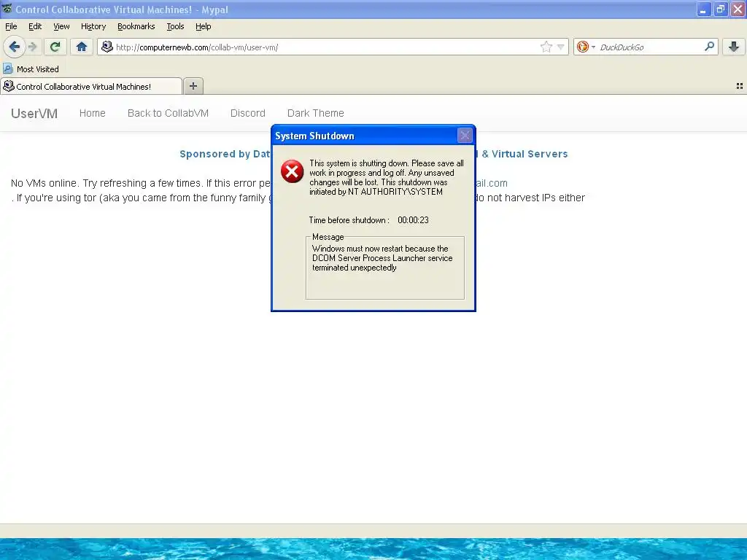Open the View menu
747x560 pixels.
pos(61,26)
